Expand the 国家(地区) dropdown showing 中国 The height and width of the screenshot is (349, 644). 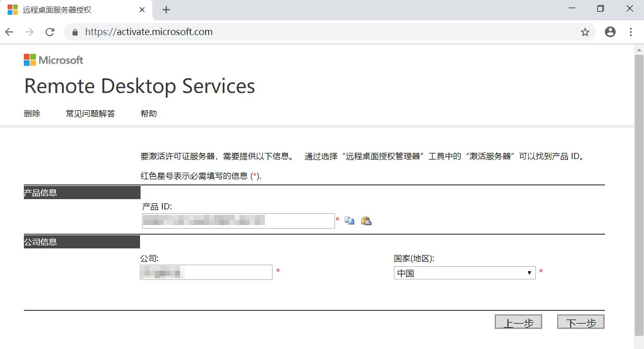point(464,273)
